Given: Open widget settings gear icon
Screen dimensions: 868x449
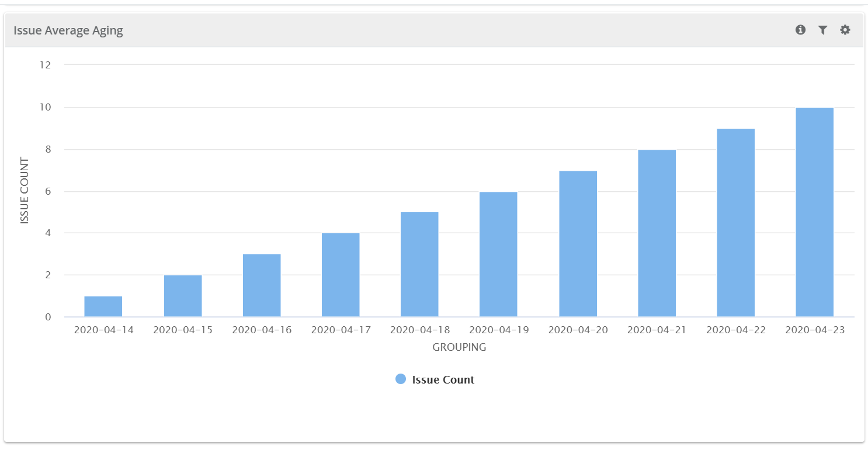Looking at the screenshot, I should tap(845, 30).
